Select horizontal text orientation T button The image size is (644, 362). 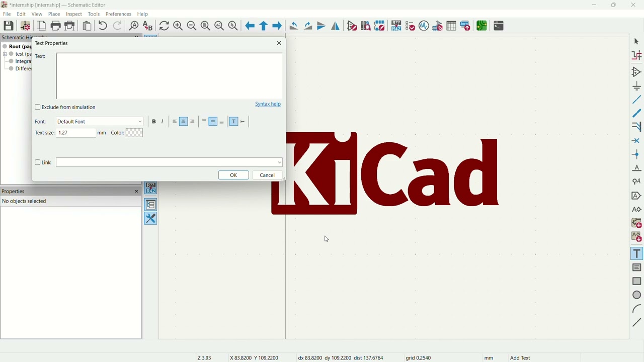click(234, 122)
